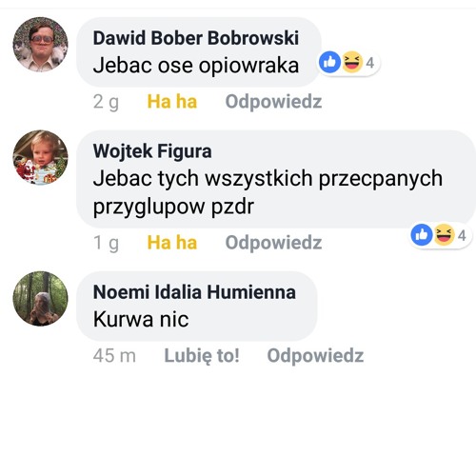Reply to Noemi's comment with Odpowiedz
The image size is (476, 476).
tap(315, 356)
